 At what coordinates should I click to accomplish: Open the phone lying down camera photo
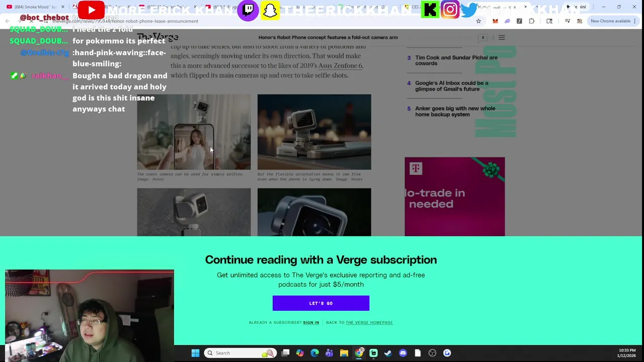pos(314,132)
